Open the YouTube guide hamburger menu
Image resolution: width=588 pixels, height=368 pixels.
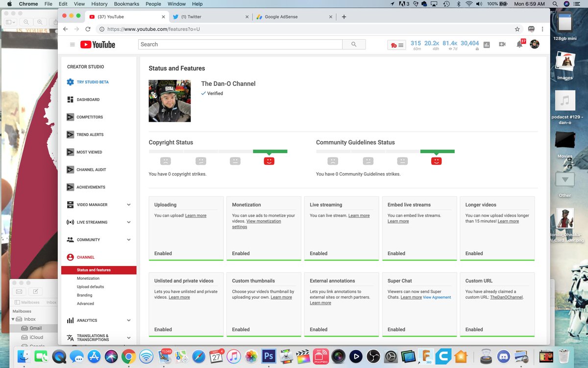[73, 45]
